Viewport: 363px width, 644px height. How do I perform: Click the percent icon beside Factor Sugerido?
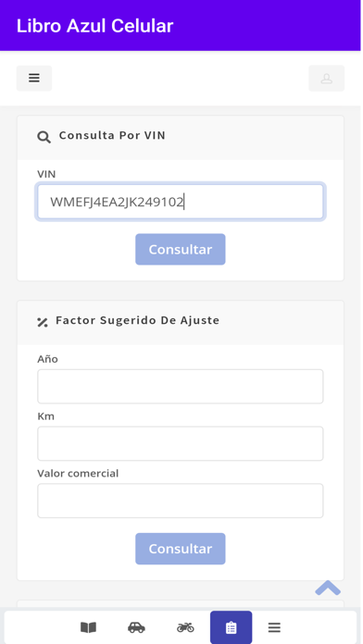pyautogui.click(x=43, y=322)
